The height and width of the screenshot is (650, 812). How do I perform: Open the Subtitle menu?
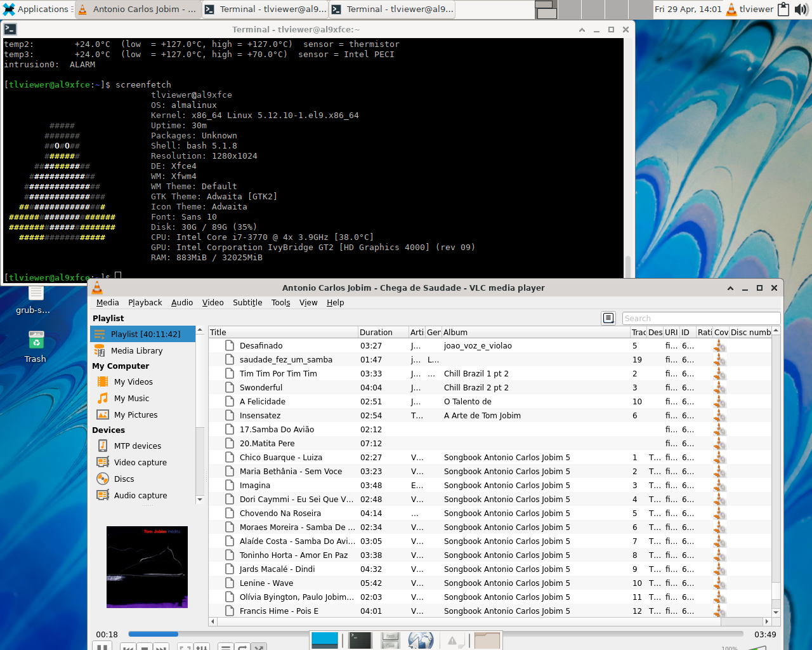247,303
